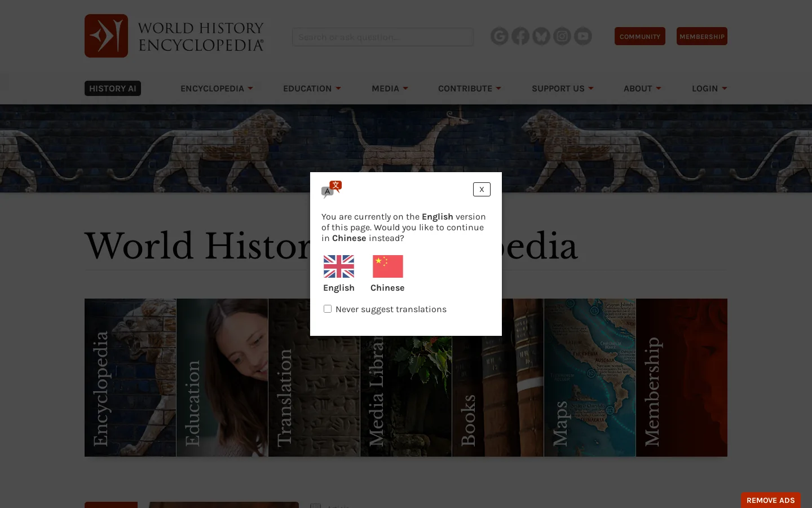Open the YouTube social icon
Screen dimensions: 812x508
tap(583, 36)
